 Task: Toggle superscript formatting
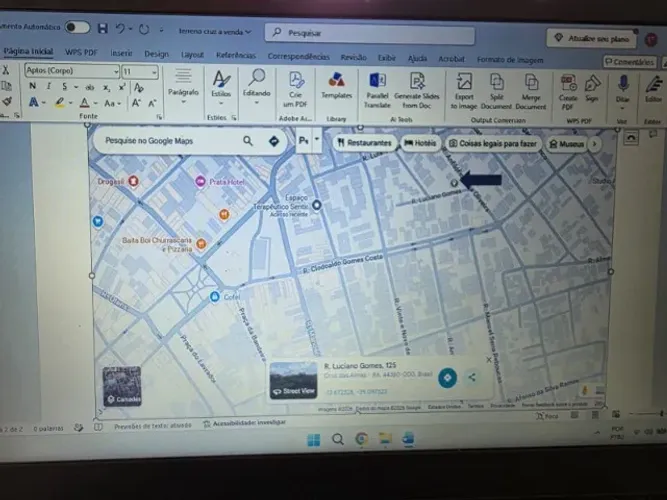point(122,87)
